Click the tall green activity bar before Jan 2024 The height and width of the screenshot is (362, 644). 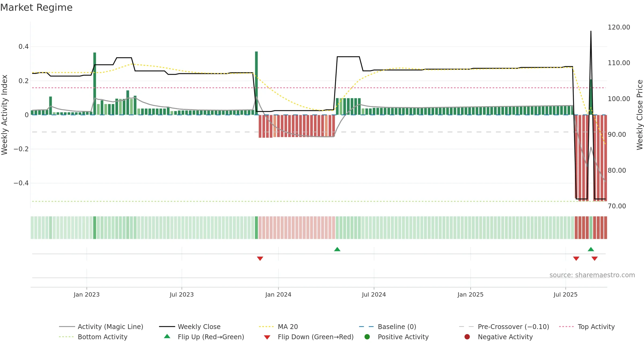(x=257, y=83)
